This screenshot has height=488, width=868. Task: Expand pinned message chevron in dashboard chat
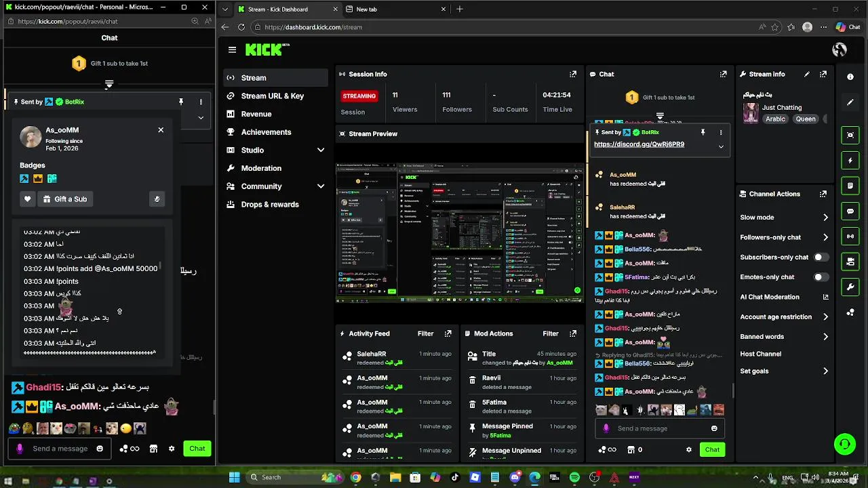point(721,146)
